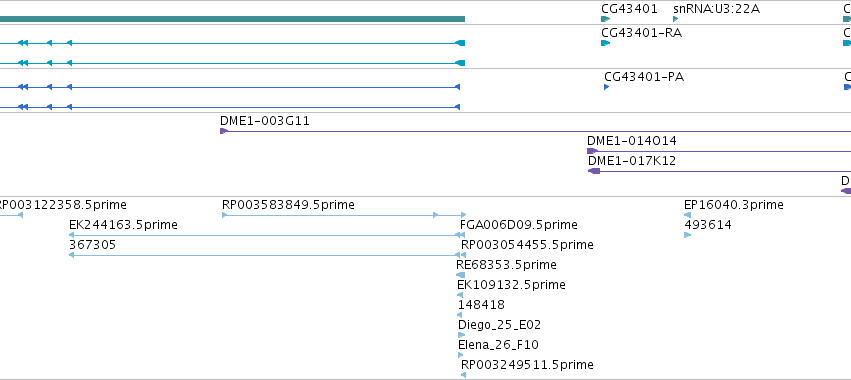Select the Elena_26_F10 arrow marker
The height and width of the screenshot is (380, 851).
tap(461, 355)
